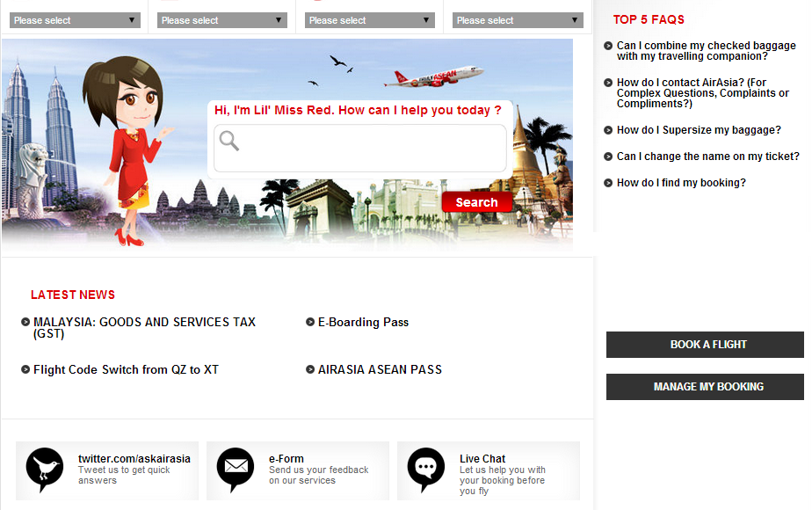Open twitter.com/askairasia link
This screenshot has width=812, height=510.
pyautogui.click(x=134, y=459)
